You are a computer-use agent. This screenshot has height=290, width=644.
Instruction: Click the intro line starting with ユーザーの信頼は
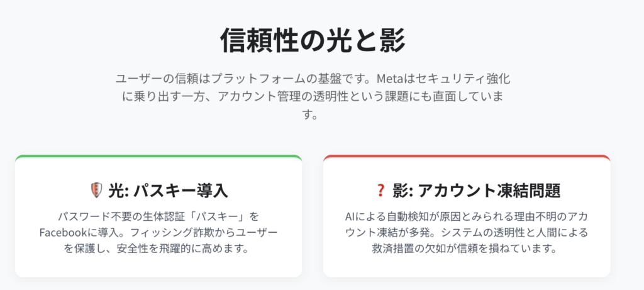click(x=244, y=80)
